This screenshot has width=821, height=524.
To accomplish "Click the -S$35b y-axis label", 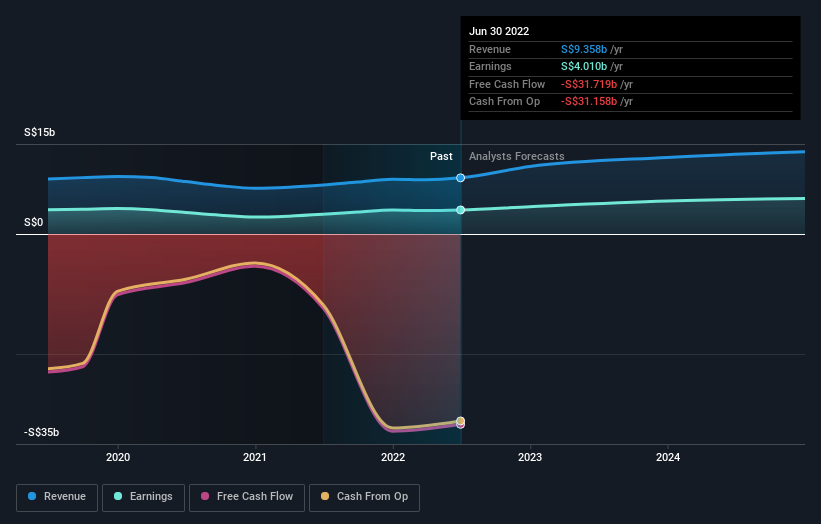I will coord(41,432).
